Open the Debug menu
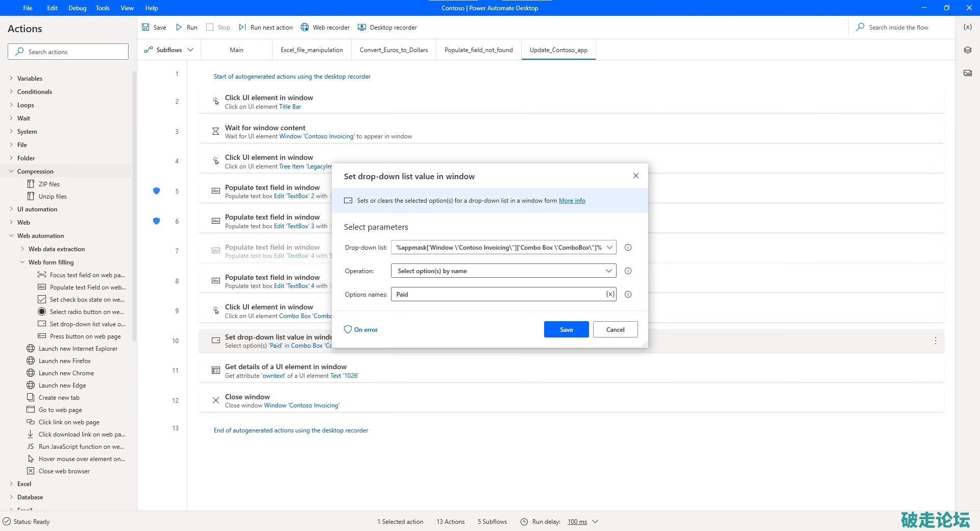Viewport: 980px width, 531px height. [x=77, y=8]
